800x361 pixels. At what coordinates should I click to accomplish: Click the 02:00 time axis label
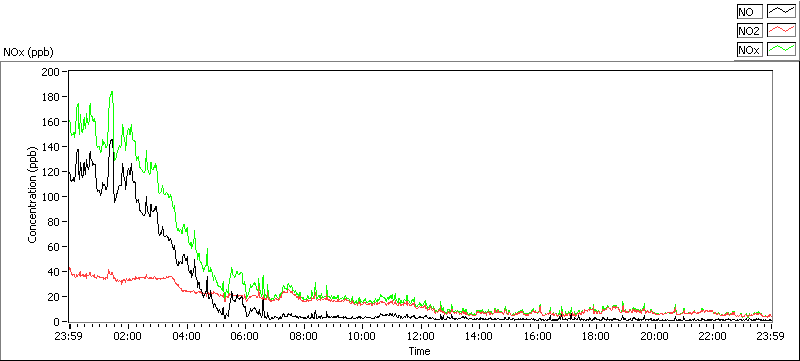[x=128, y=337]
